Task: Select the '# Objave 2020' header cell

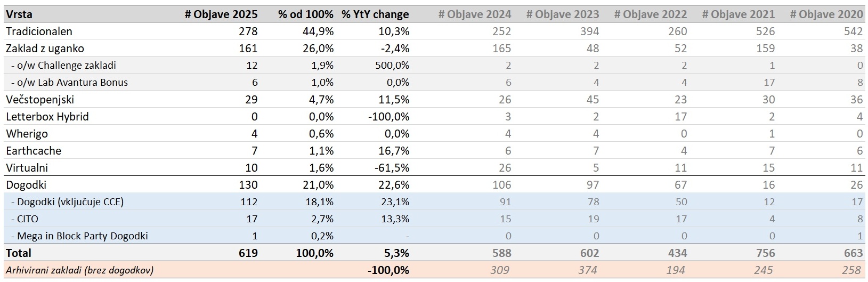Action: 826,14
